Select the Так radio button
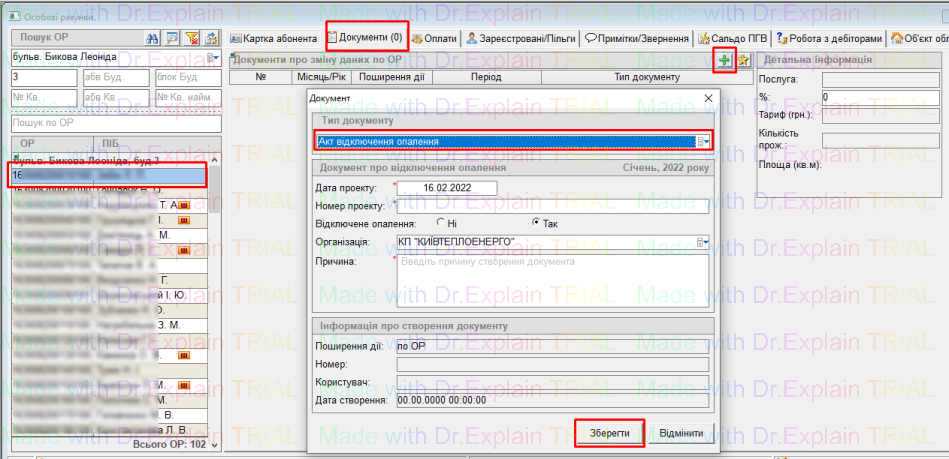 [535, 223]
